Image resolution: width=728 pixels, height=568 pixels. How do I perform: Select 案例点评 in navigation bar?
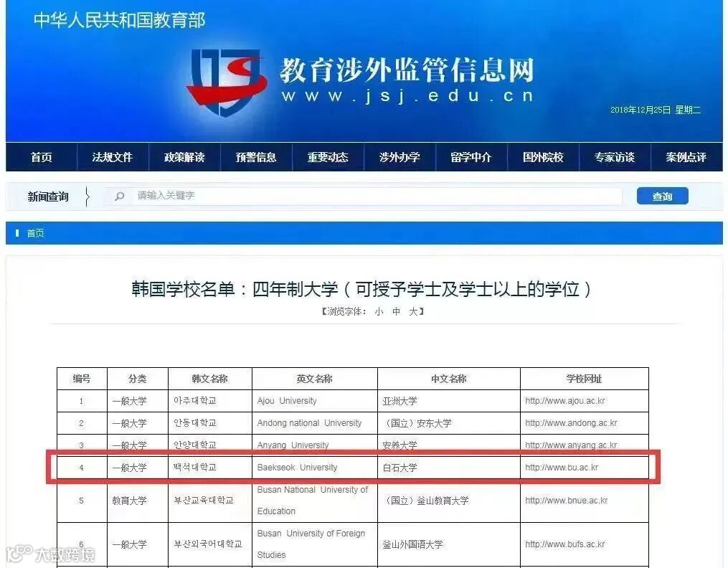click(x=686, y=157)
